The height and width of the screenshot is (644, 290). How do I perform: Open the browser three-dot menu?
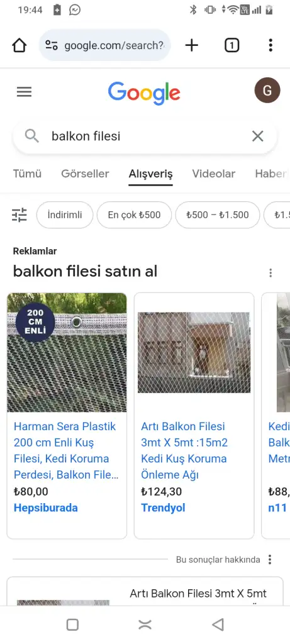coord(270,45)
